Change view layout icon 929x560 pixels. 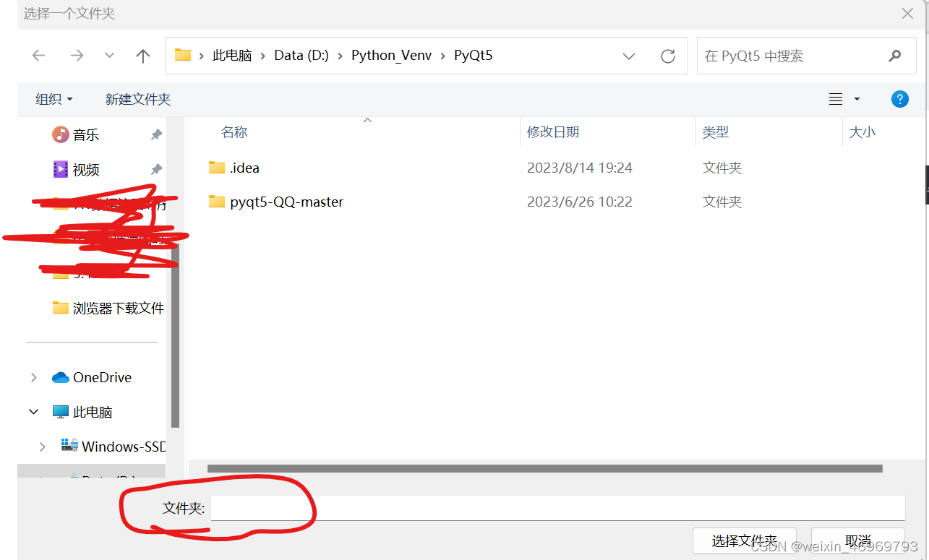(x=836, y=99)
